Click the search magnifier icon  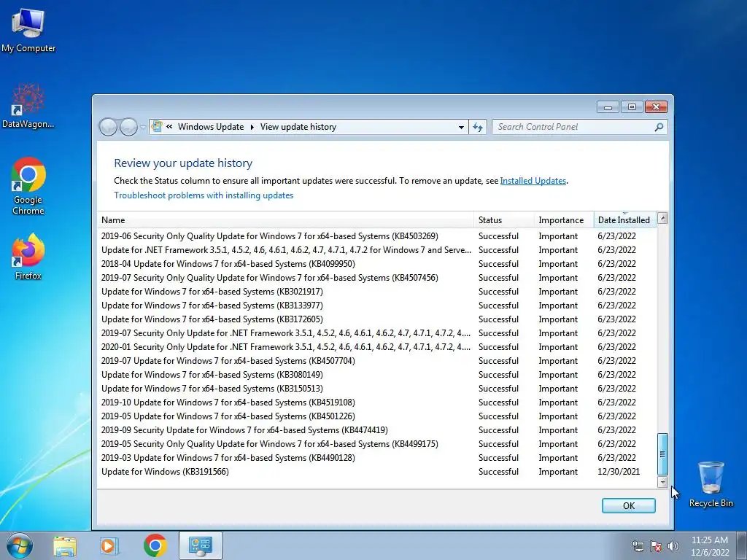[659, 127]
